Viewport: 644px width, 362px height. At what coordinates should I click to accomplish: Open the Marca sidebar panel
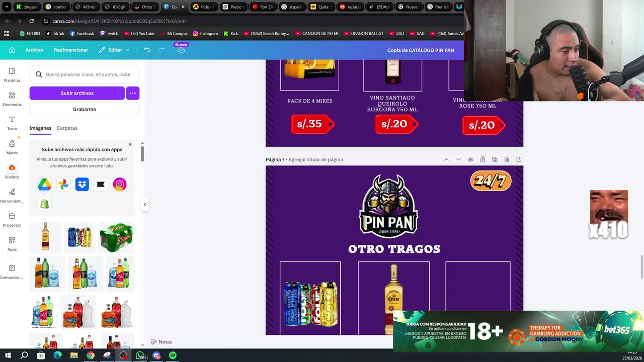[12, 147]
